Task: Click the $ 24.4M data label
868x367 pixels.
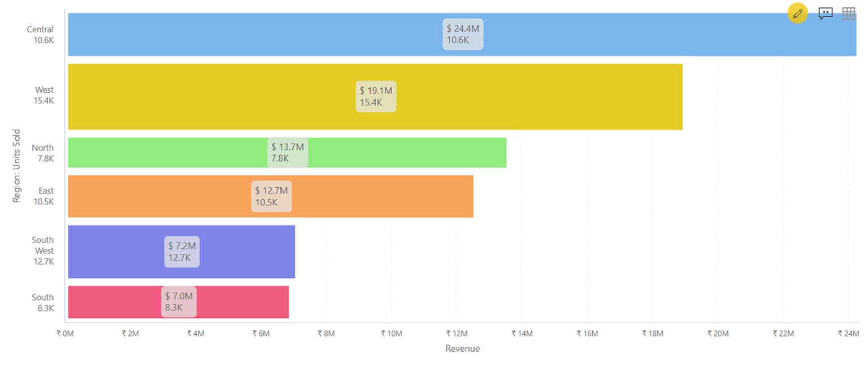Action: (x=462, y=34)
